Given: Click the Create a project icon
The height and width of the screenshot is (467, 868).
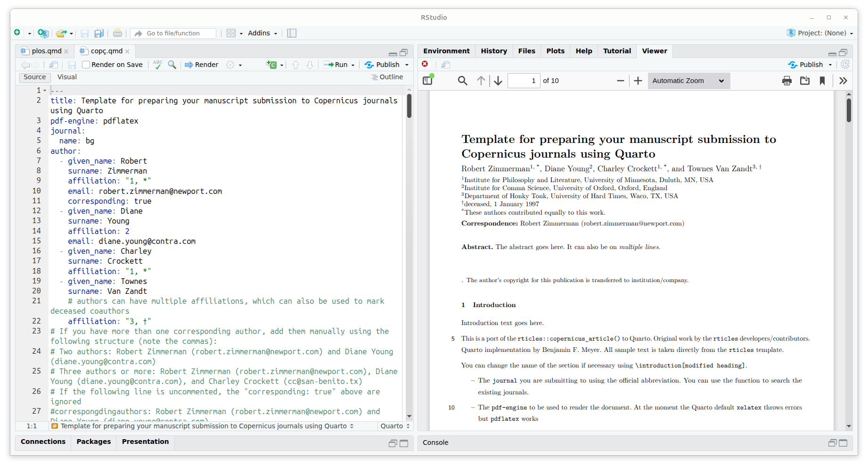Looking at the screenshot, I should point(43,33).
